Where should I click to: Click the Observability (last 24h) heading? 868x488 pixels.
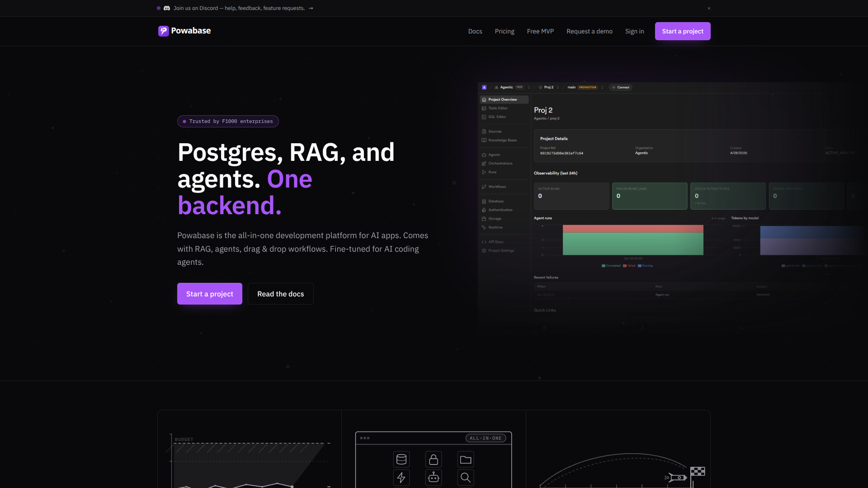556,173
